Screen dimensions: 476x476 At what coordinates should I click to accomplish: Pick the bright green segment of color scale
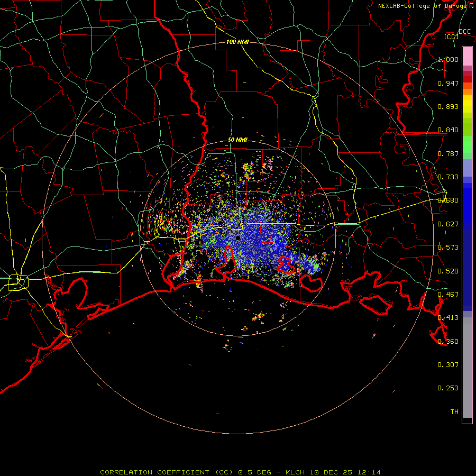[467, 144]
